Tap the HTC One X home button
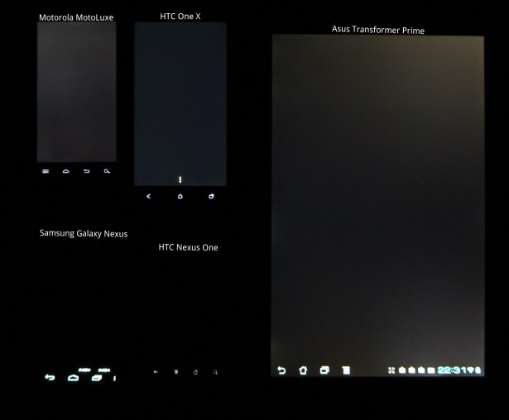The height and width of the screenshot is (420, 509). [x=180, y=196]
